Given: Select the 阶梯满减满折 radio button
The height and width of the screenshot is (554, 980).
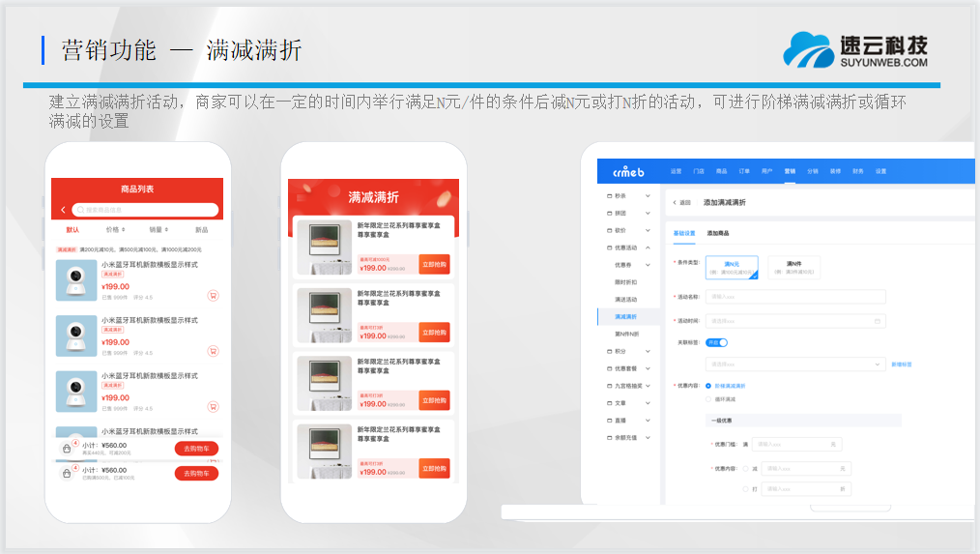Looking at the screenshot, I should (x=708, y=386).
